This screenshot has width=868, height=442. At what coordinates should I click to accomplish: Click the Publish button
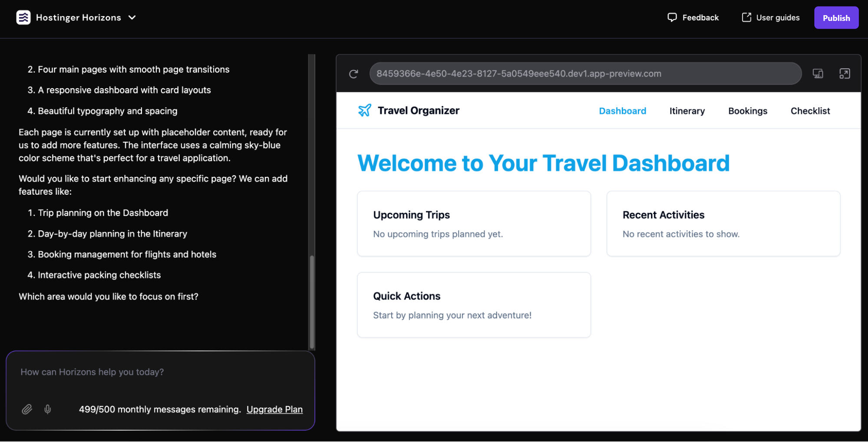coord(836,17)
